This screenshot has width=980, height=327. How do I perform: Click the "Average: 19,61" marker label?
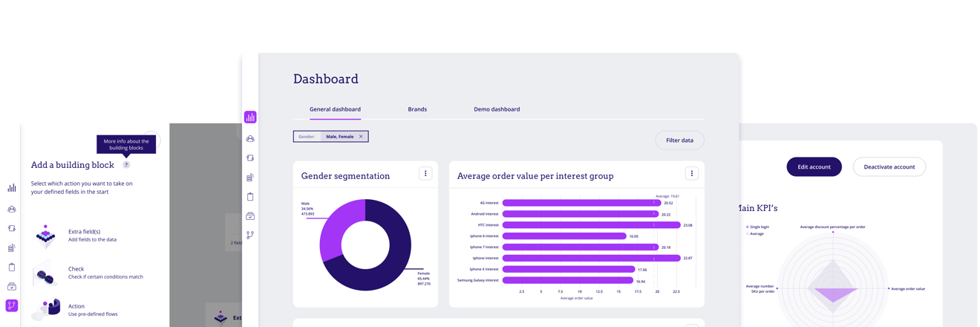[x=667, y=196]
